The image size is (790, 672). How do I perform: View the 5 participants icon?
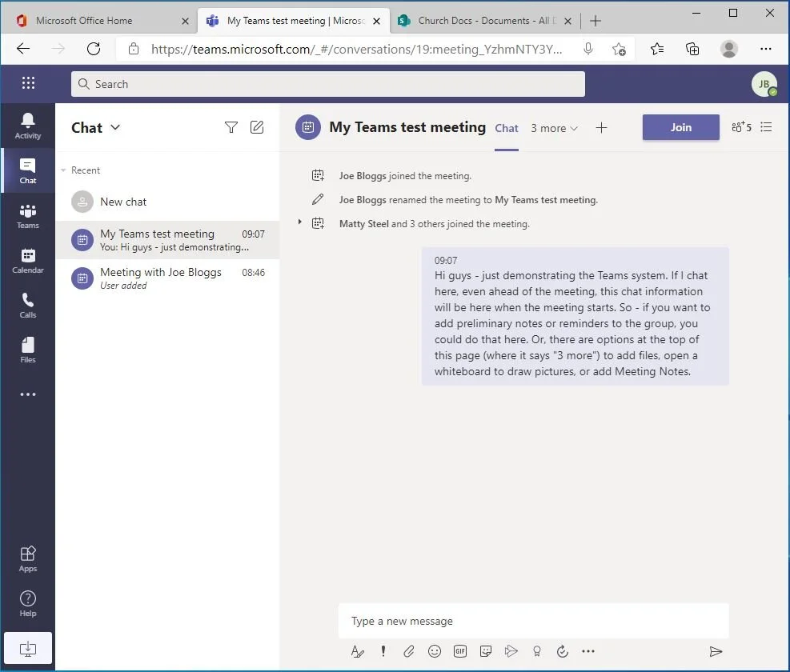tap(741, 127)
